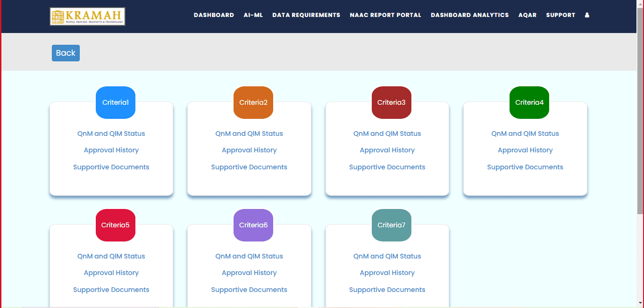Image resolution: width=644 pixels, height=308 pixels.
Task: Click the crimson Criteria5 badge
Action: (x=116, y=225)
